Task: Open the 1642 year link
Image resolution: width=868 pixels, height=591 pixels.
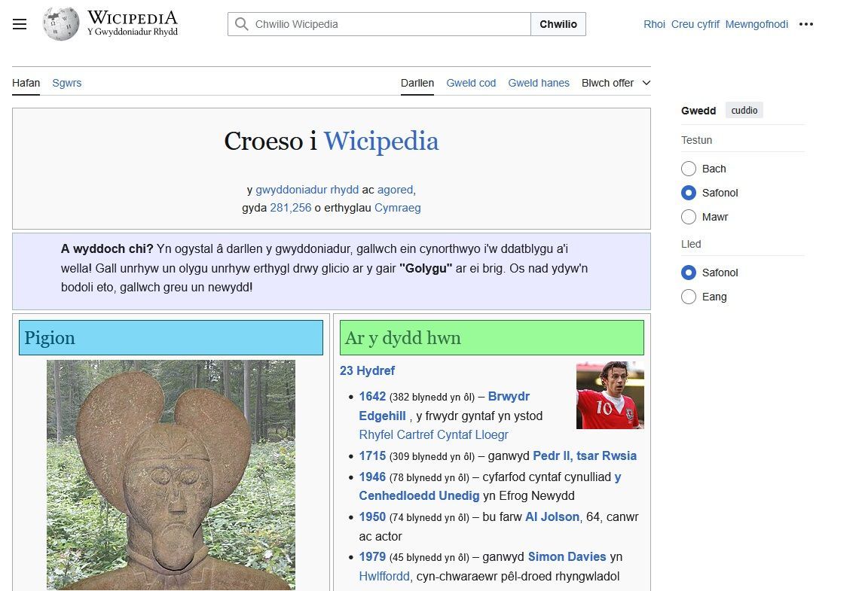Action: coord(372,396)
